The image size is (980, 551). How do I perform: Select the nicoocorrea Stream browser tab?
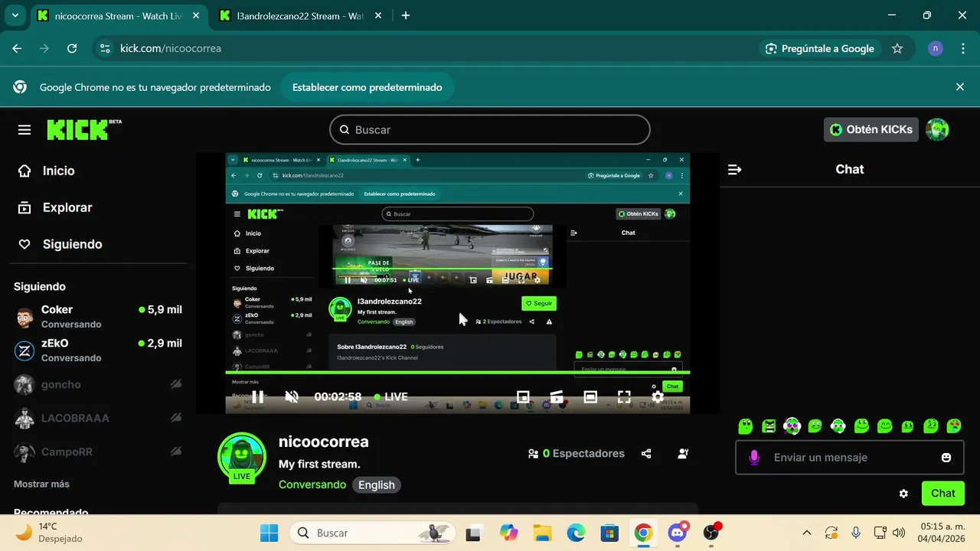(x=119, y=15)
